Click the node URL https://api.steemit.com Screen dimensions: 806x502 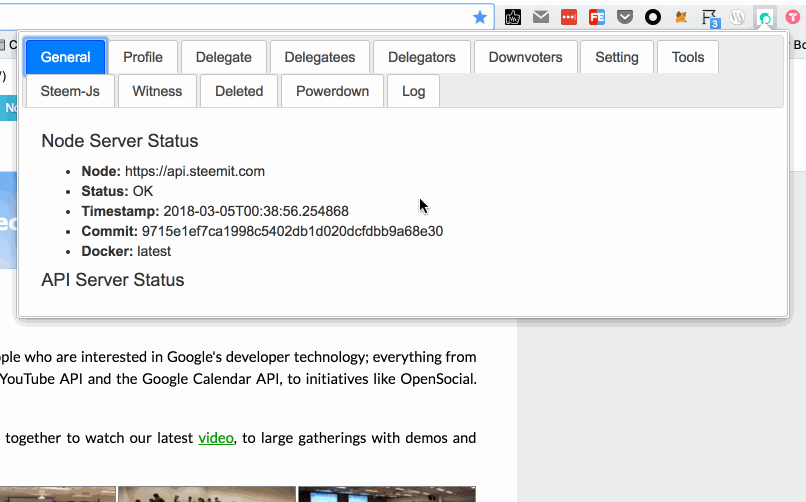[x=195, y=171]
